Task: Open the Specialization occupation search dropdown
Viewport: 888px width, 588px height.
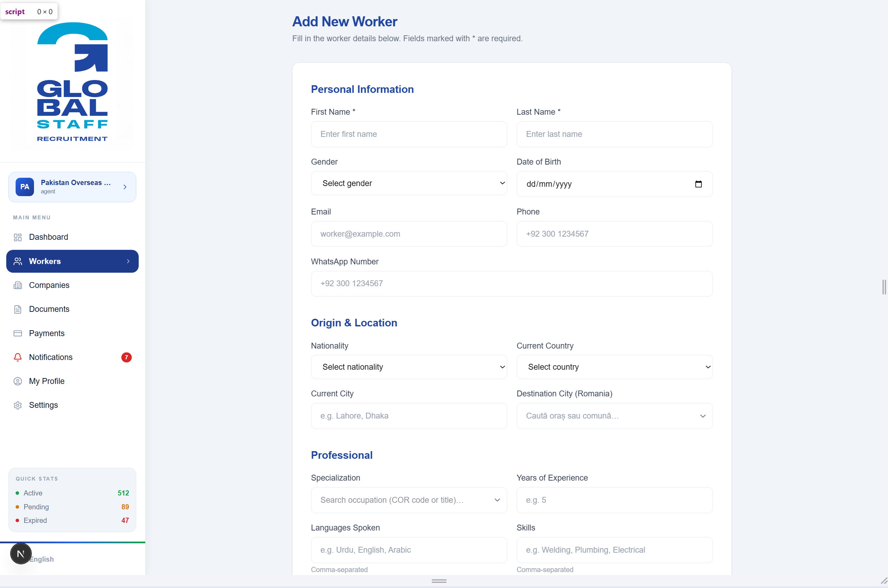Action: [409, 500]
